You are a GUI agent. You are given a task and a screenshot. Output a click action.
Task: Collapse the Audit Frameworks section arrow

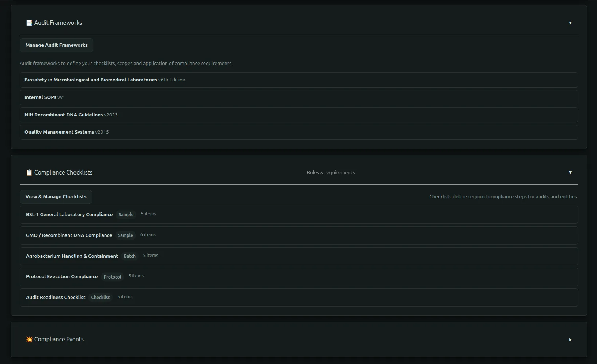coord(570,23)
